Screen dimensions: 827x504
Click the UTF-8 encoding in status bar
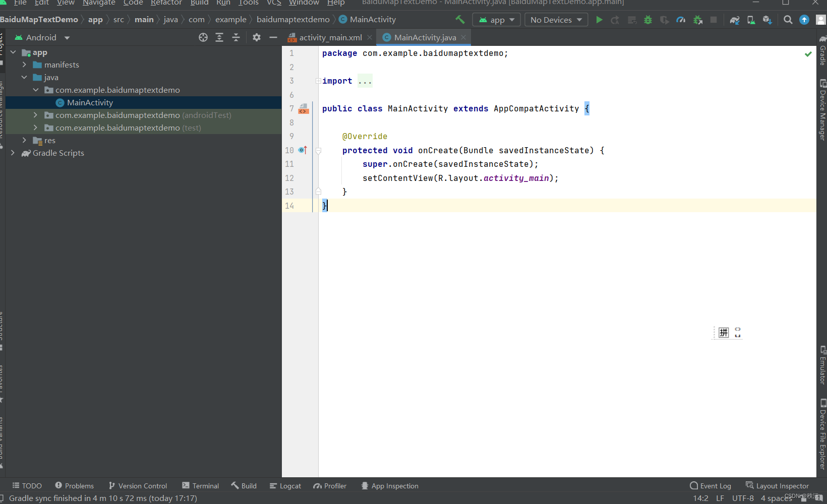pyautogui.click(x=743, y=498)
